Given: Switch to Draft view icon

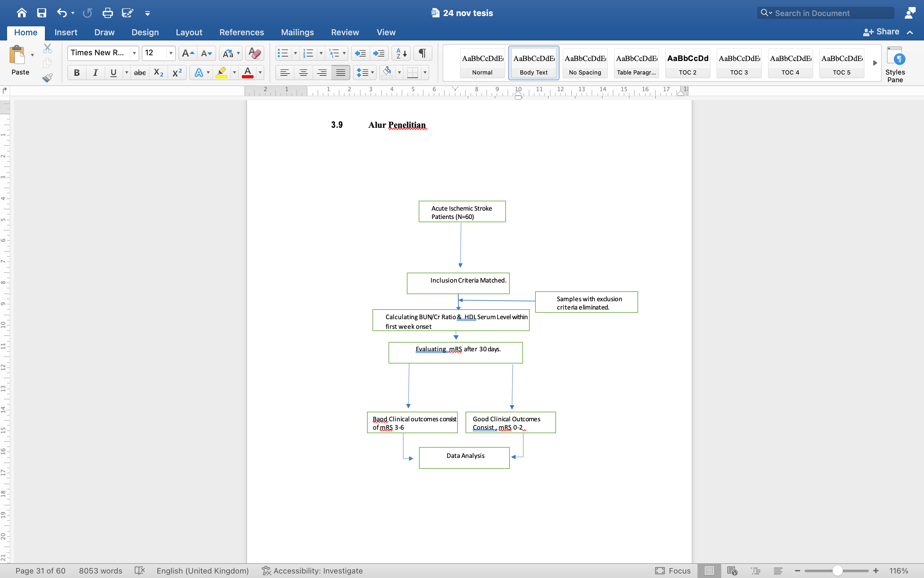Looking at the screenshot, I should click(778, 570).
